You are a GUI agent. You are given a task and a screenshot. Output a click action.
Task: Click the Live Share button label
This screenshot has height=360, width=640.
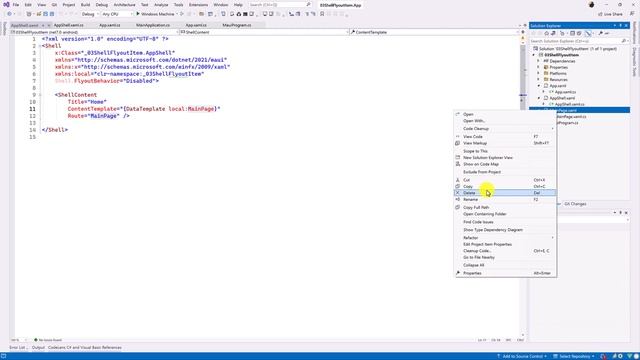[x=613, y=14]
